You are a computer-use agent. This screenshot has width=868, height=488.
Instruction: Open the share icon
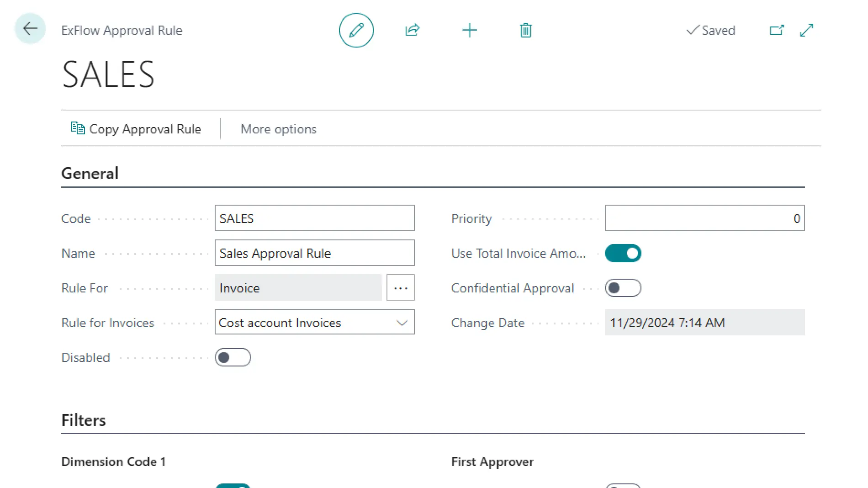point(412,30)
